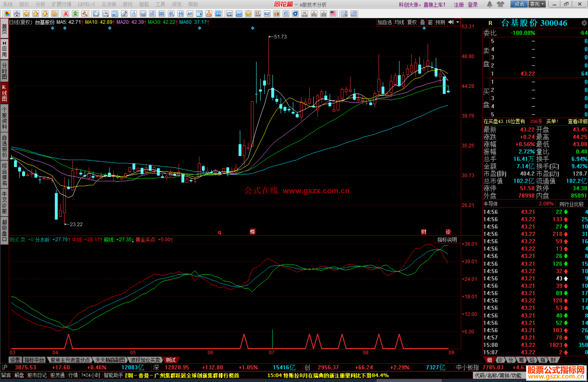
Task: Click the red 买 buy icon
Action: pyautogui.click(x=66, y=14)
